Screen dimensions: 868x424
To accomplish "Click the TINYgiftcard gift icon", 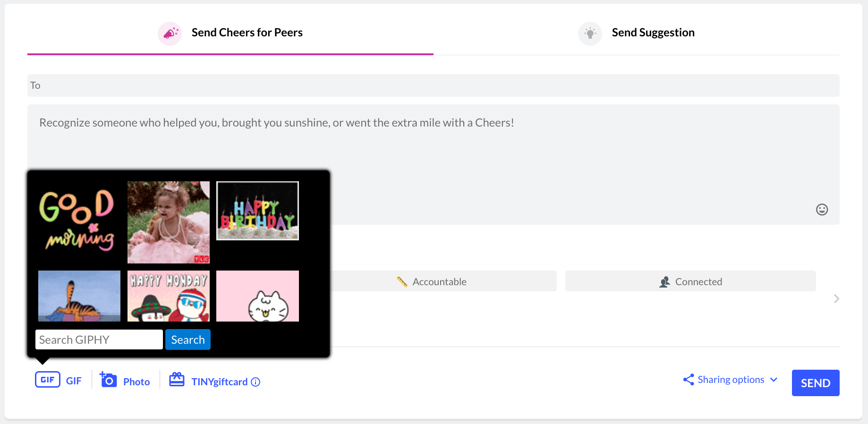I will [x=177, y=380].
